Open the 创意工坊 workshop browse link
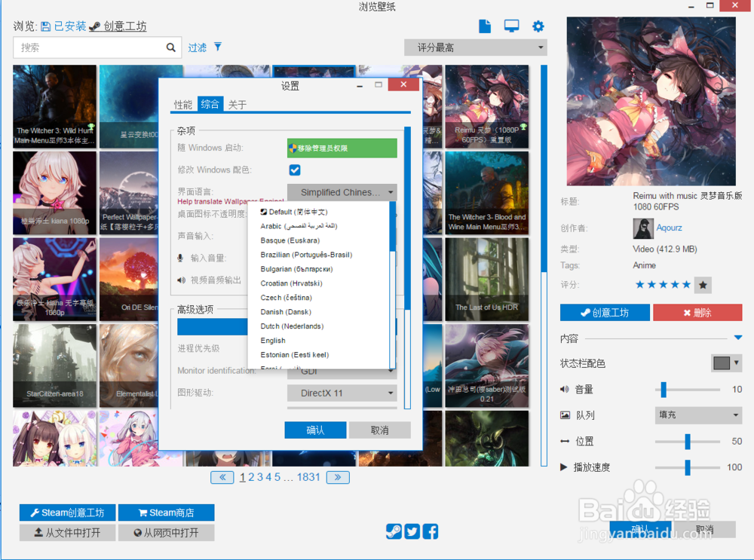The height and width of the screenshot is (560, 754). point(118,26)
